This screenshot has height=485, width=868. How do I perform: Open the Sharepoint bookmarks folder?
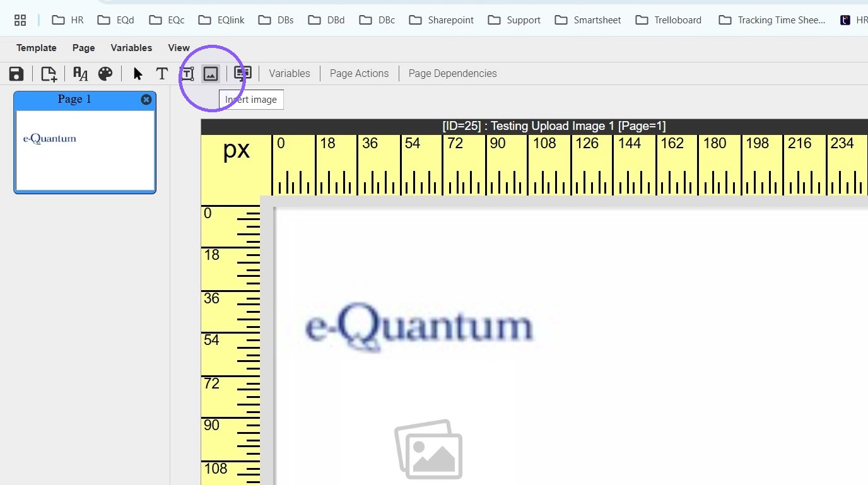[441, 20]
